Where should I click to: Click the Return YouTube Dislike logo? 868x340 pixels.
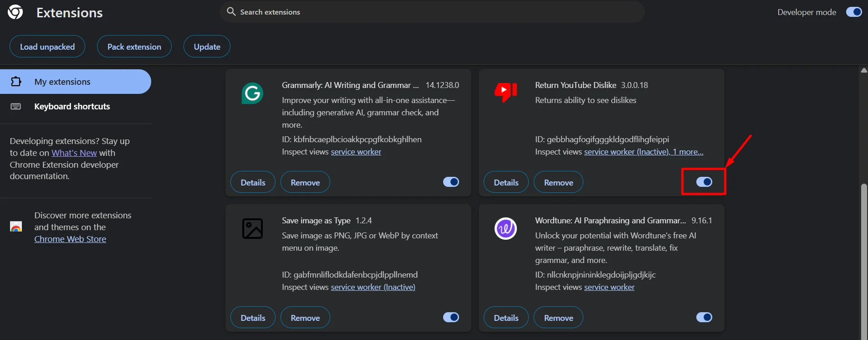505,93
